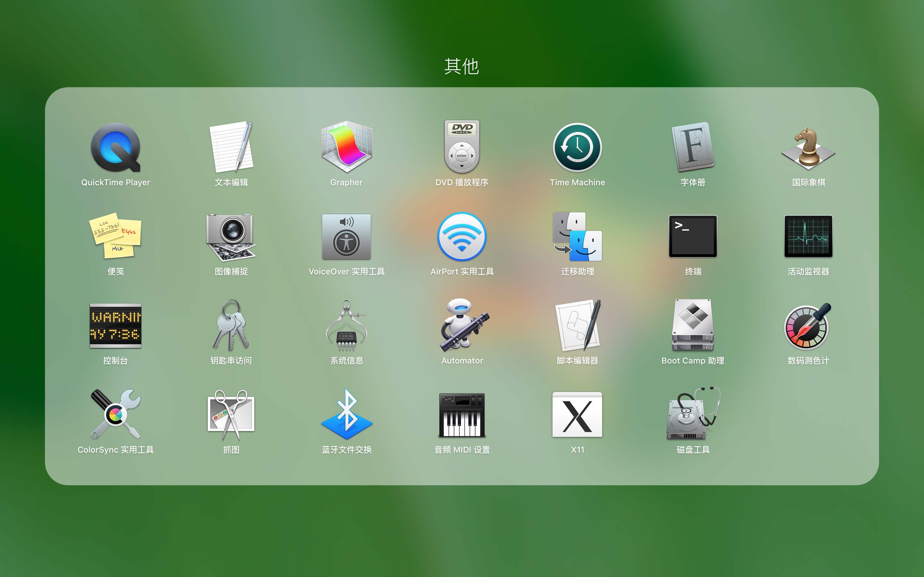Launch 图像捕捉 (Image Capture) app
This screenshot has width=924, height=577.
[x=231, y=236]
